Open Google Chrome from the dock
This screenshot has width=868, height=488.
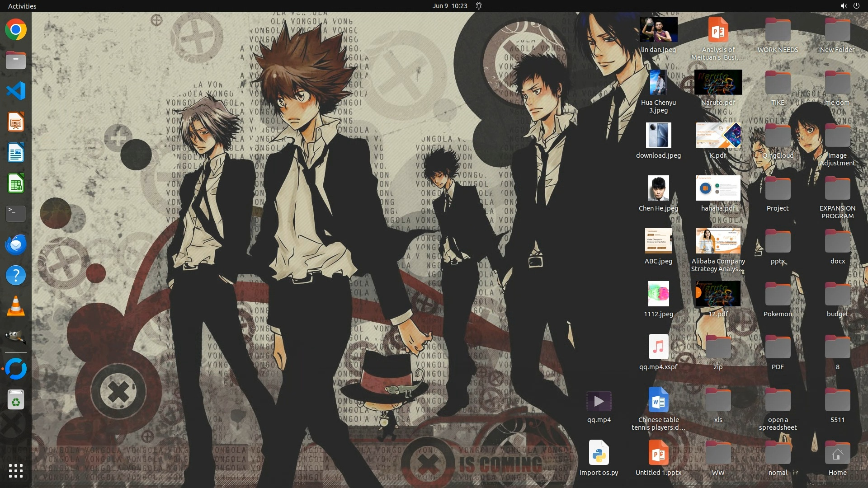16,30
